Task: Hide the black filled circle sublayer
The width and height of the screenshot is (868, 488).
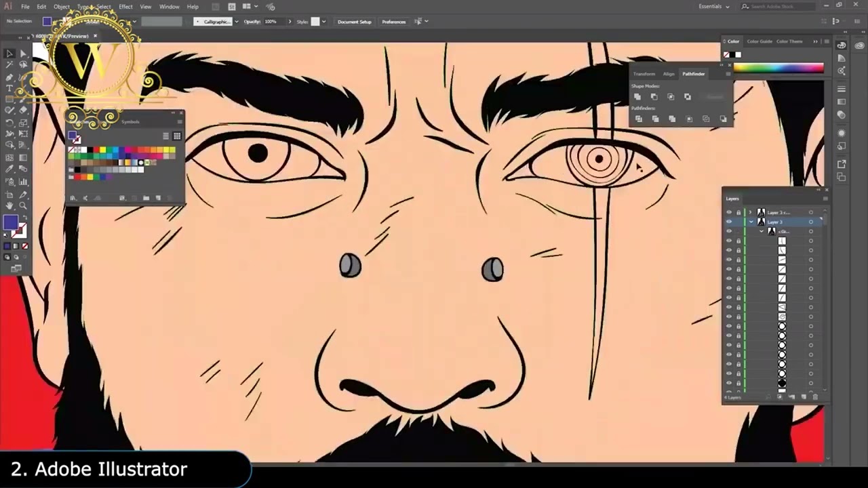Action: [729, 383]
